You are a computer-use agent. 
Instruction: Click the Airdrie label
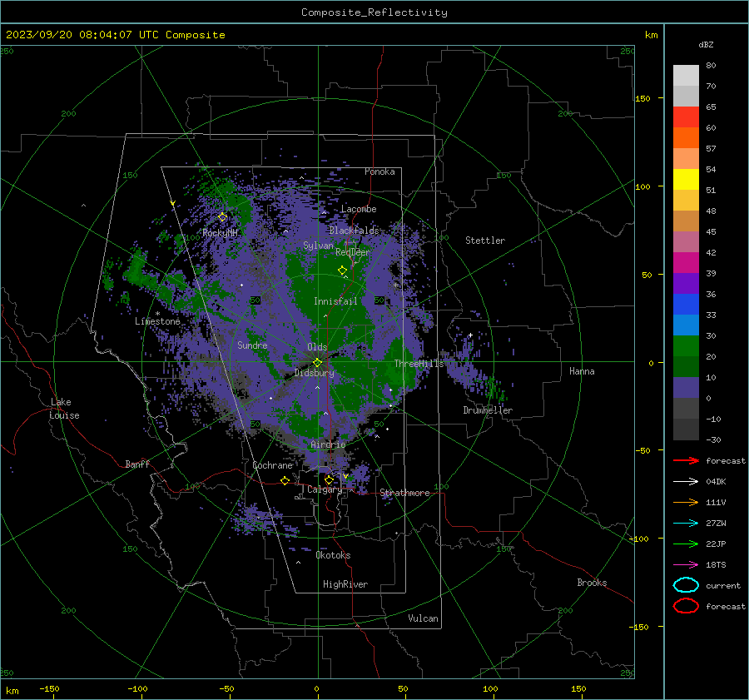[x=328, y=444]
